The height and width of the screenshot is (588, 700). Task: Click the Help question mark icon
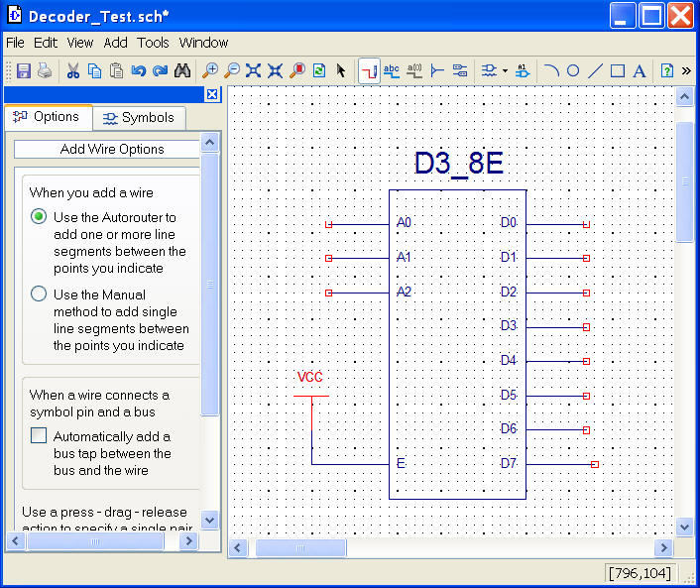tap(667, 70)
